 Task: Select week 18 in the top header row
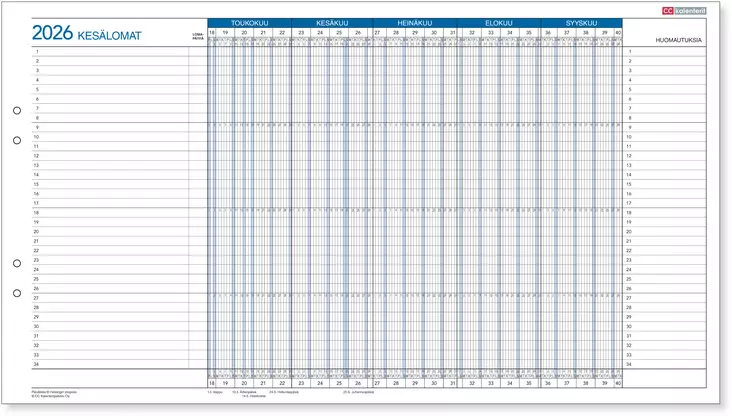[x=212, y=33]
